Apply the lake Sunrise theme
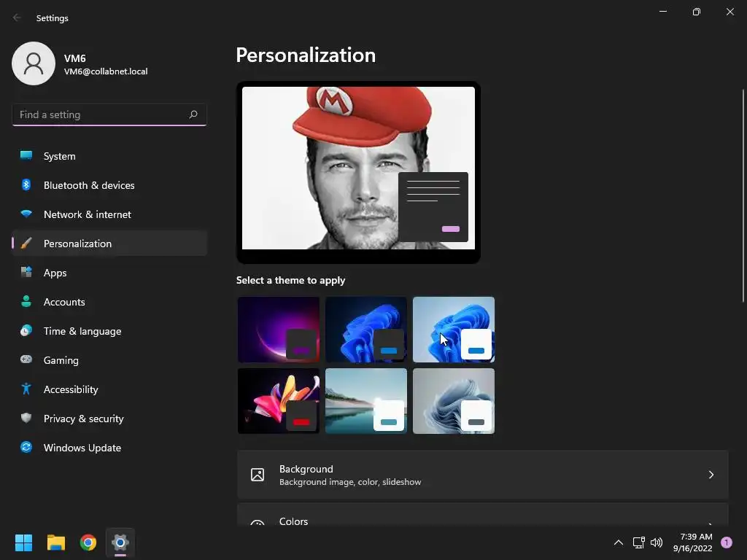 (366, 401)
